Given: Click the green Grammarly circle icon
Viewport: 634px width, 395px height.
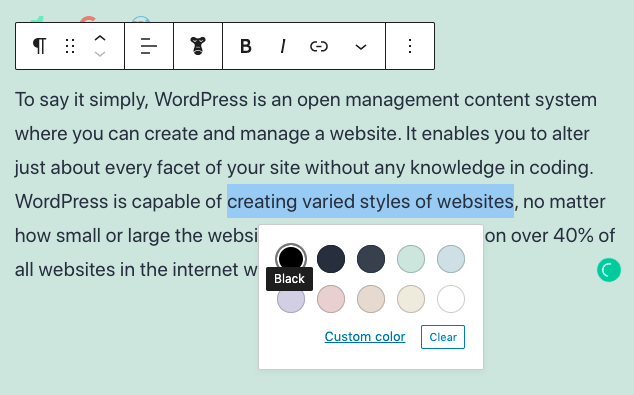Looking at the screenshot, I should tap(609, 270).
